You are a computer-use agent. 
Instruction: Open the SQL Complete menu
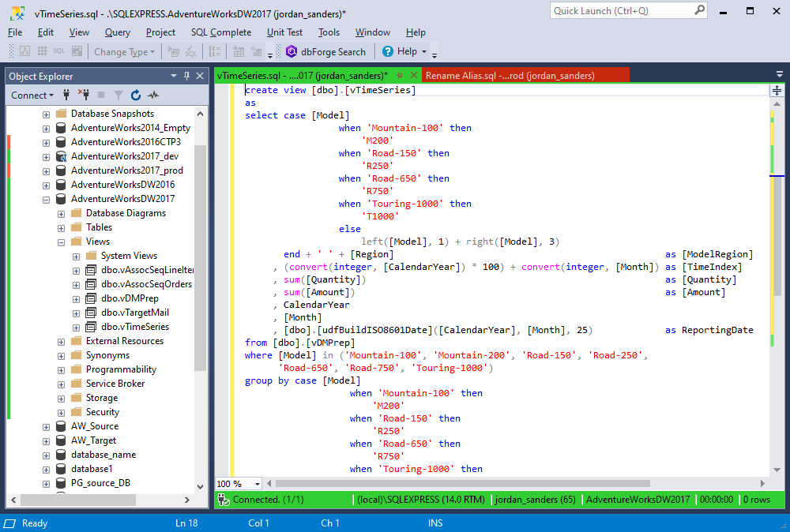click(220, 32)
